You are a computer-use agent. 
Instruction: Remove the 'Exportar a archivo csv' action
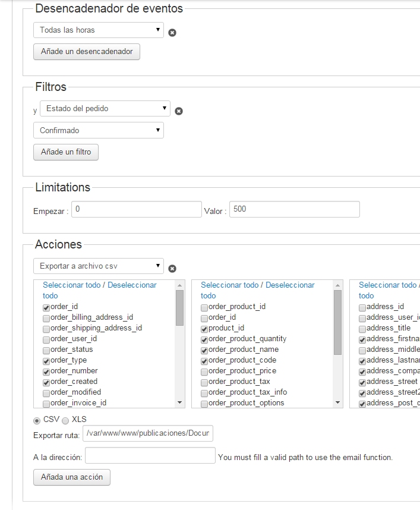(172, 269)
